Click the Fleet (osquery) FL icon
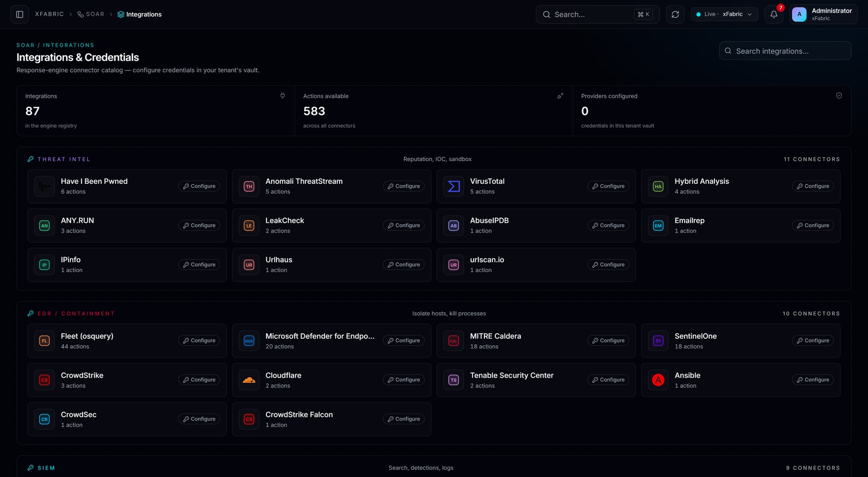Image resolution: width=868 pixels, height=477 pixels. [x=44, y=341]
